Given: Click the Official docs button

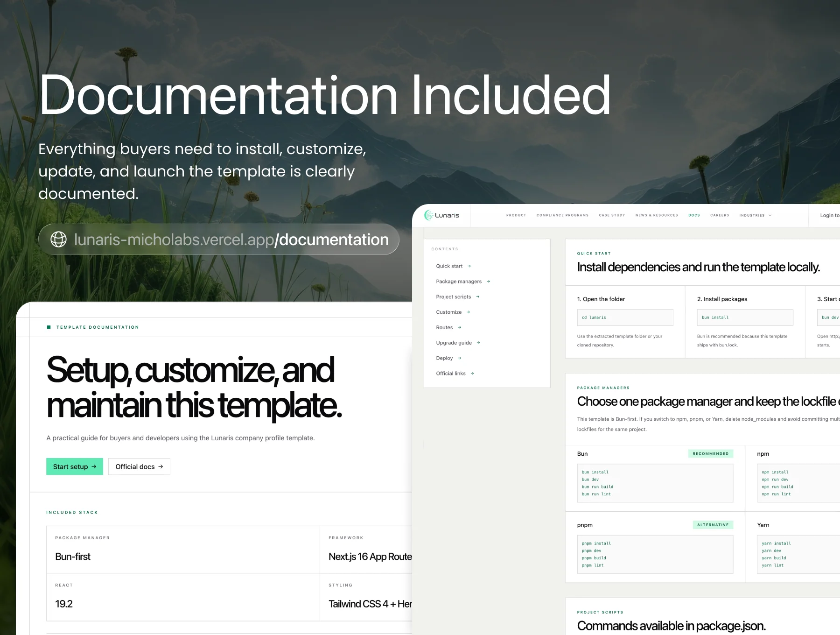Looking at the screenshot, I should pos(139,466).
